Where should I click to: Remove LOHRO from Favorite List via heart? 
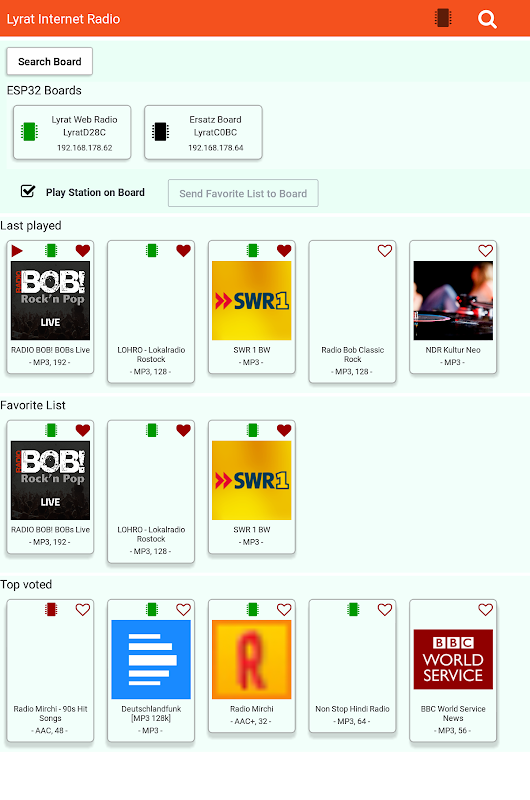coord(184,430)
